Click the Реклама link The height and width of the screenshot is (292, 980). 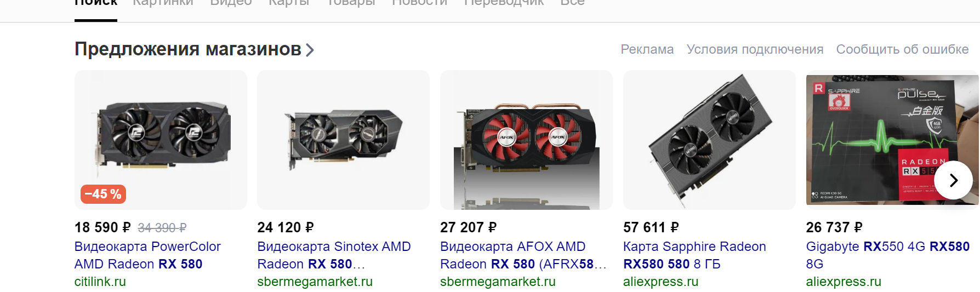pos(647,49)
